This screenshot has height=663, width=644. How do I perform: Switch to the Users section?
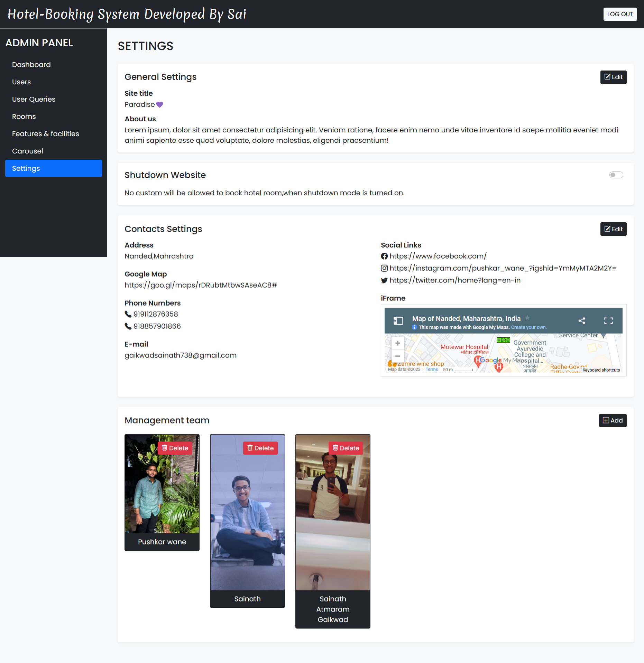pos(21,82)
